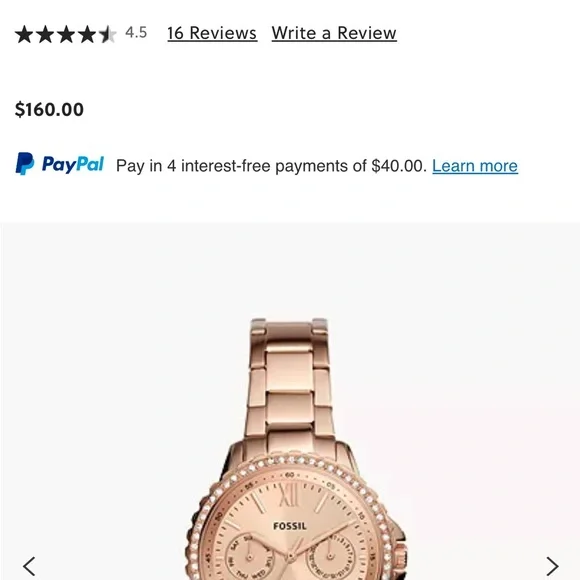Click the left day-of-week subdial
580x580 pixels.
(250, 557)
